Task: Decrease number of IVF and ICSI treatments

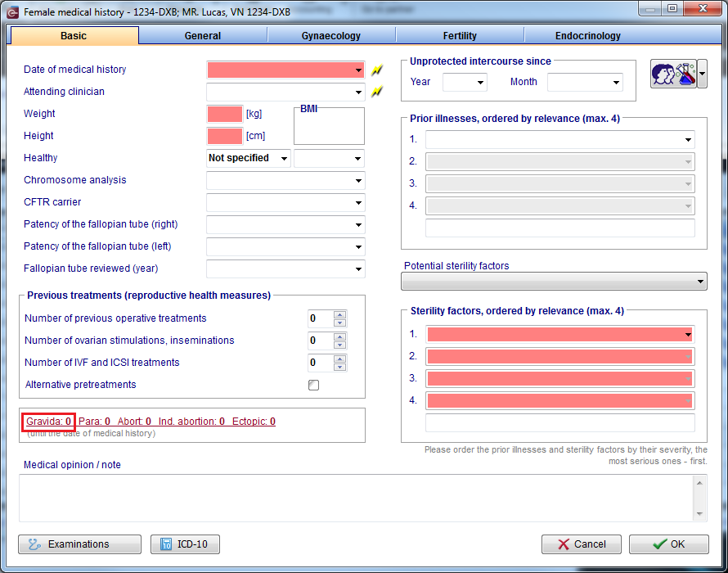Action: (339, 367)
